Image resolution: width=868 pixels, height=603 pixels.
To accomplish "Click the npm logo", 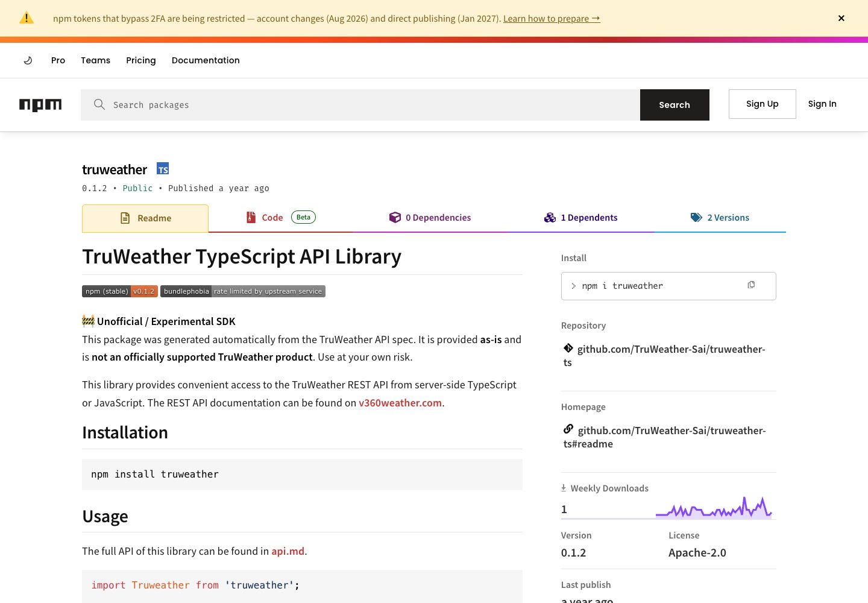I will 40,105.
